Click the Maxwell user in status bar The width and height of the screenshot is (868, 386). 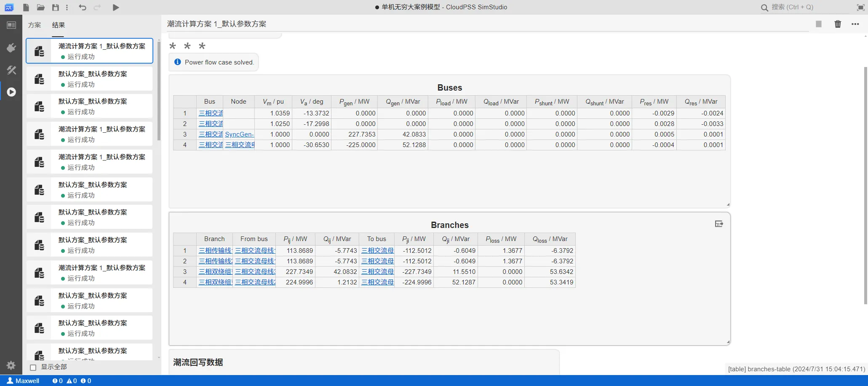[x=23, y=381]
